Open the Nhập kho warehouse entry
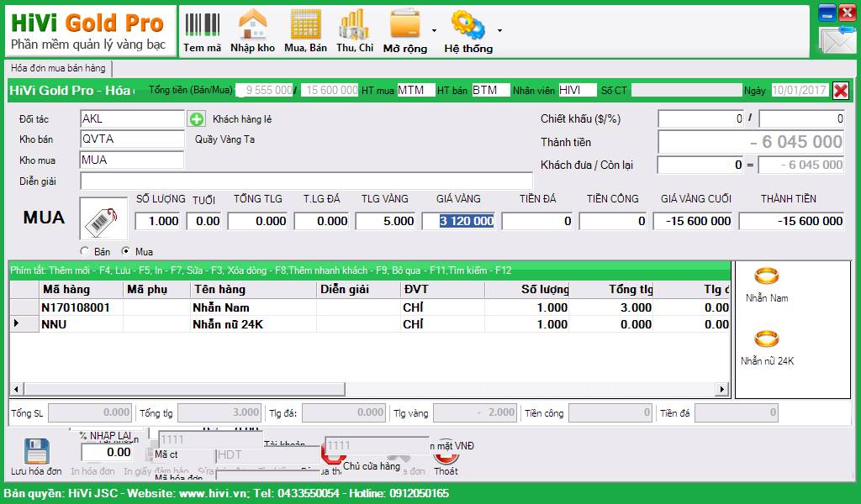 click(x=252, y=32)
